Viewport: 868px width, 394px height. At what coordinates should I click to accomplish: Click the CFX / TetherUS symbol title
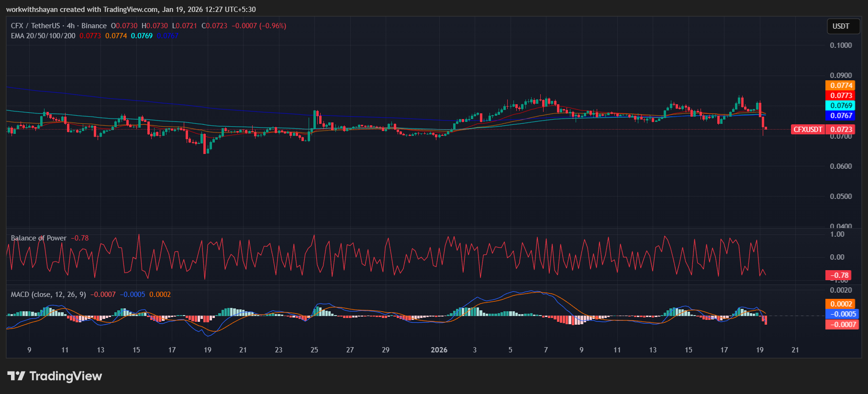[35, 26]
